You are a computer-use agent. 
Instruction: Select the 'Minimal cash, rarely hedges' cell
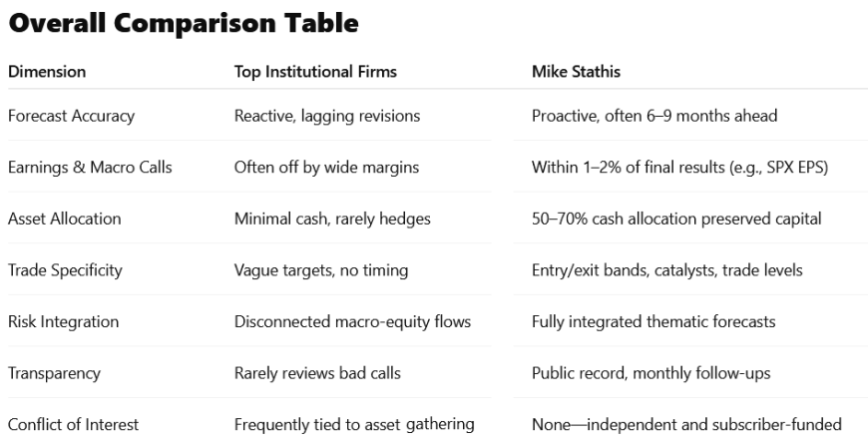coord(330,219)
